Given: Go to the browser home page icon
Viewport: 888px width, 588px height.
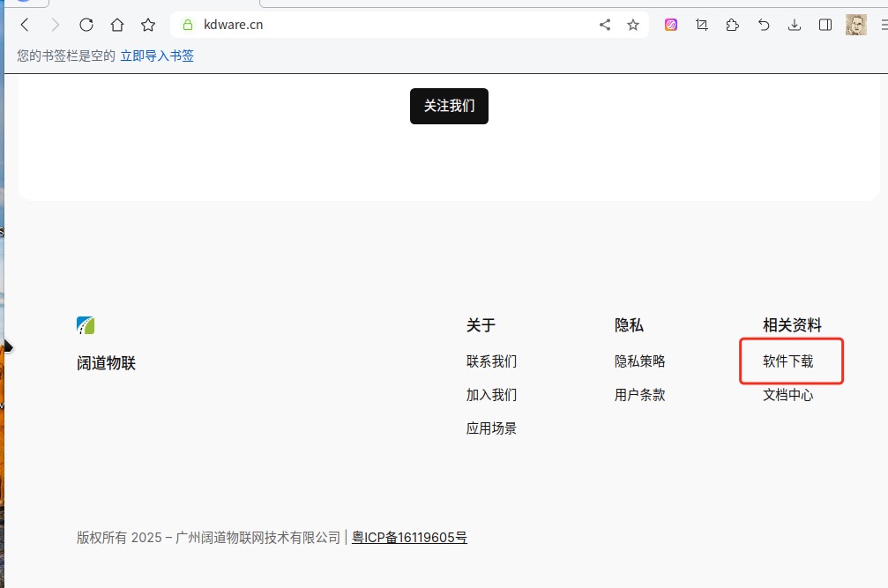Looking at the screenshot, I should 117,25.
